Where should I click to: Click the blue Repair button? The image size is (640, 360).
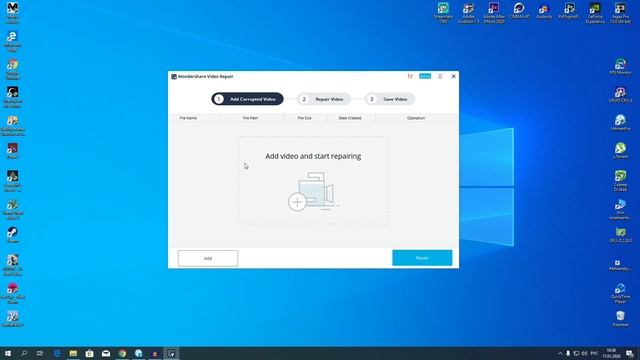click(x=422, y=258)
